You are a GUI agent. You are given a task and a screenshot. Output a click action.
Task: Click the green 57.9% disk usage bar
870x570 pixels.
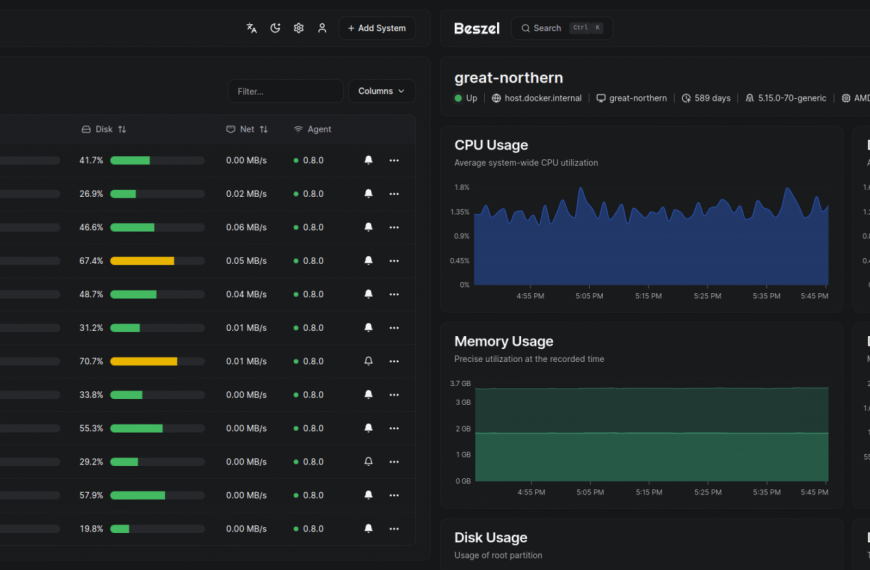[x=158, y=495]
